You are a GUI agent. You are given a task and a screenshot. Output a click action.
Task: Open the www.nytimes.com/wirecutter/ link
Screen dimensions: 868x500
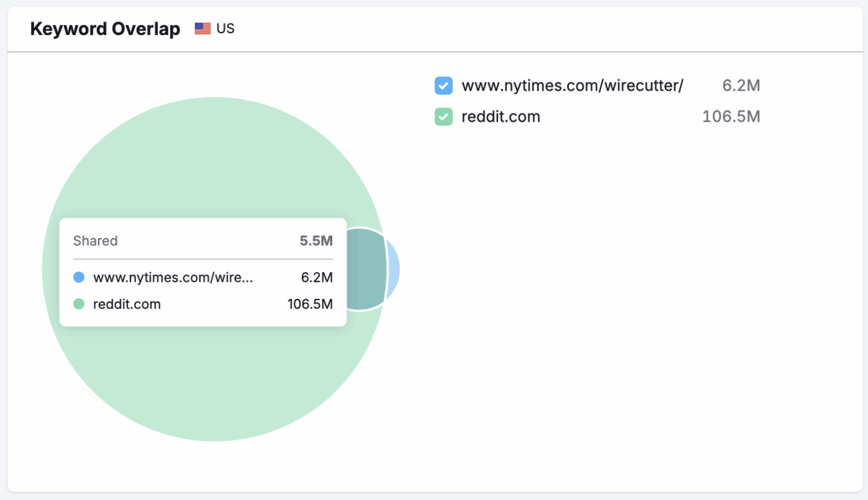572,85
